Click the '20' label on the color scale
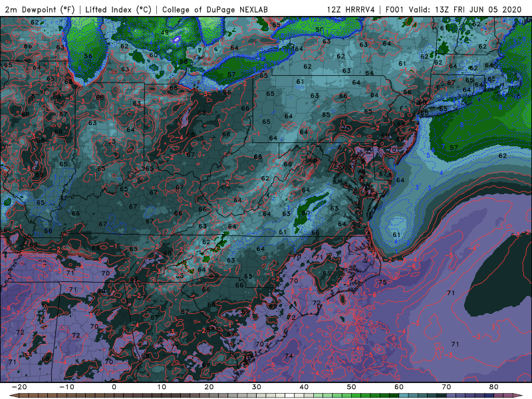Viewport: 532px width, 399px height. point(209,387)
